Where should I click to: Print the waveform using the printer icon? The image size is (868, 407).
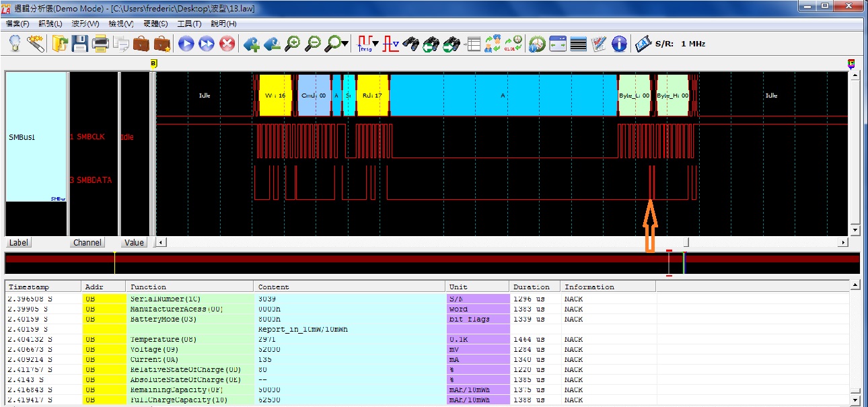pos(100,44)
